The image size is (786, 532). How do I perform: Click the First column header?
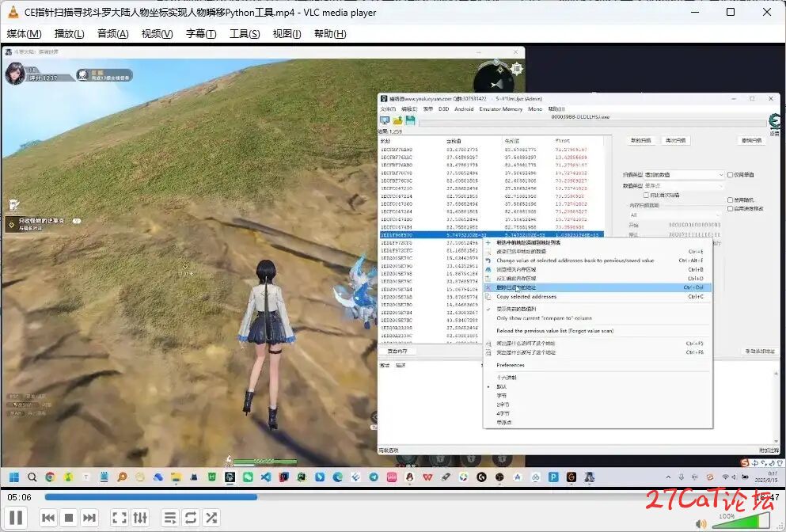[563, 141]
